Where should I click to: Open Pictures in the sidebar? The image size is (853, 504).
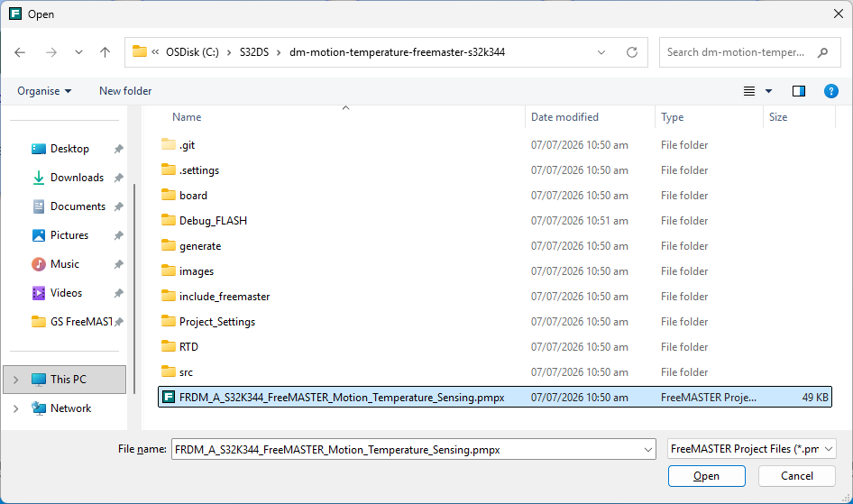pyautogui.click(x=69, y=235)
